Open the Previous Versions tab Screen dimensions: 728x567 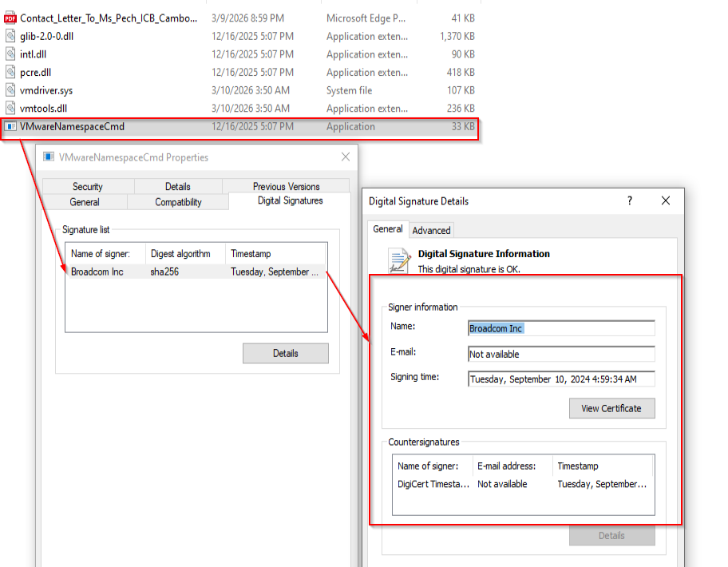(x=286, y=186)
